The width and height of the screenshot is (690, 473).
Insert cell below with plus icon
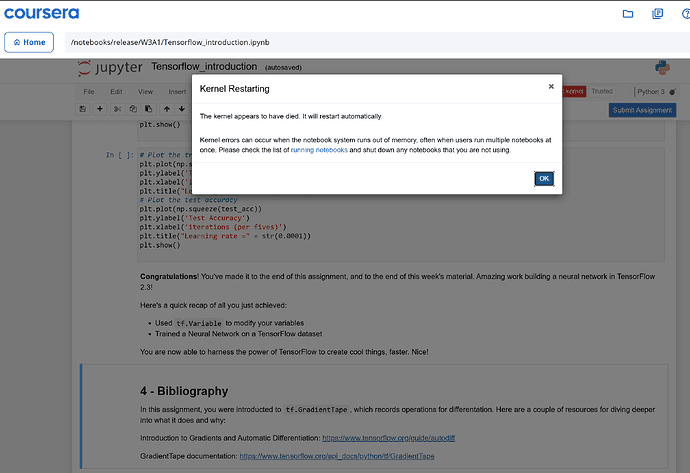point(100,109)
